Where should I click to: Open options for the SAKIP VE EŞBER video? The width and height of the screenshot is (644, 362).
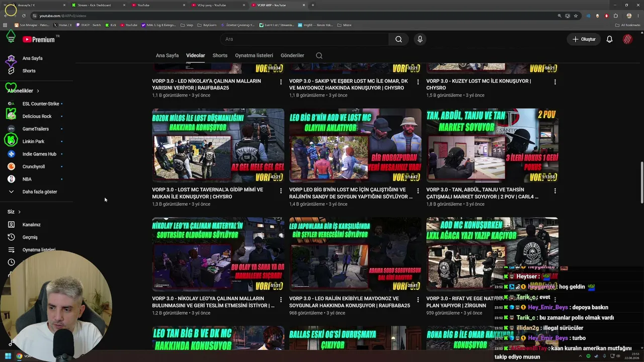tap(418, 81)
